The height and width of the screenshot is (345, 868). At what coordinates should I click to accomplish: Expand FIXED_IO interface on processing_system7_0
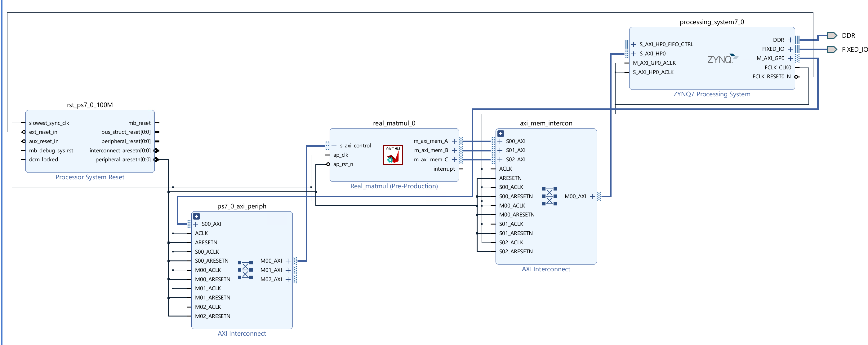click(x=790, y=49)
